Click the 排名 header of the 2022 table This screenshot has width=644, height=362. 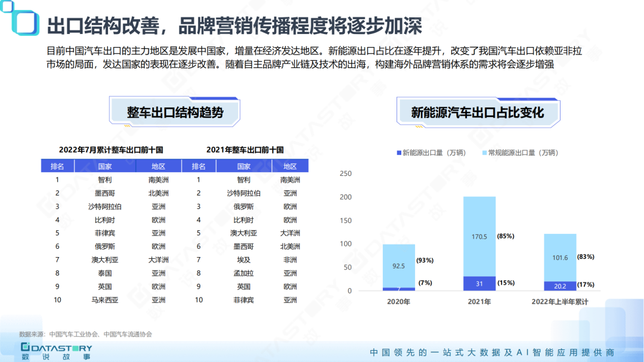[x=57, y=166]
